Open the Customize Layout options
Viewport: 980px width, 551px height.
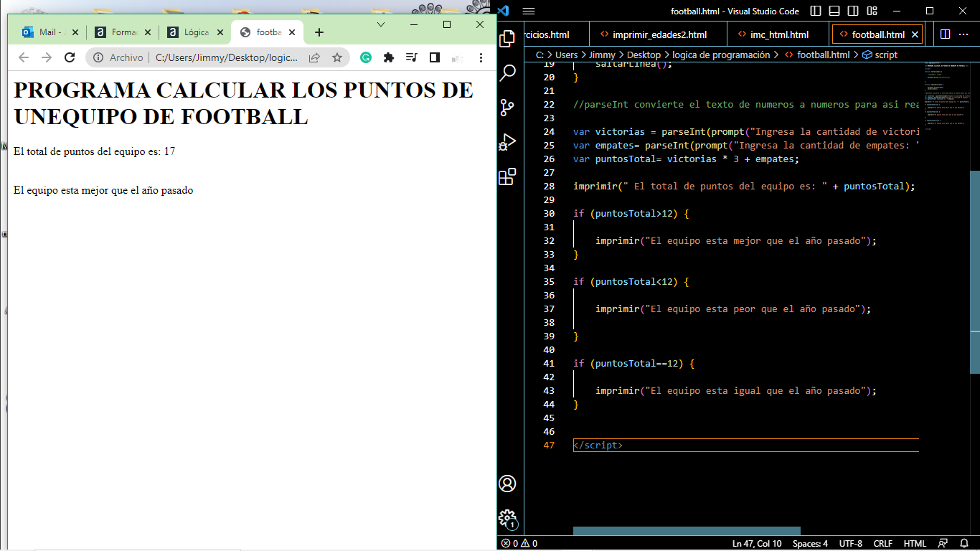click(872, 11)
